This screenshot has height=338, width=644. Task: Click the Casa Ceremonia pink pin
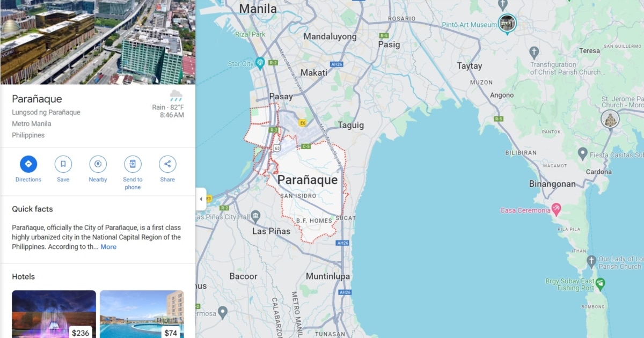(557, 209)
